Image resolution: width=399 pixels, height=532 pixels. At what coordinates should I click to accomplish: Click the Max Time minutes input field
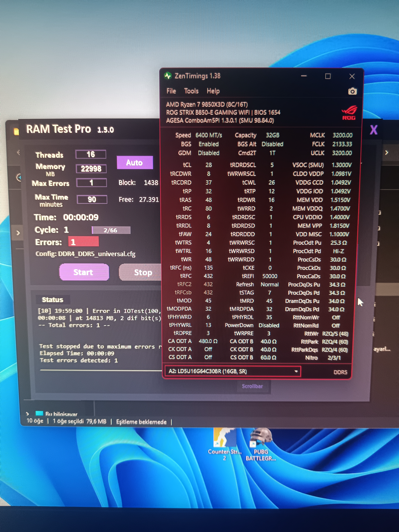click(92, 199)
